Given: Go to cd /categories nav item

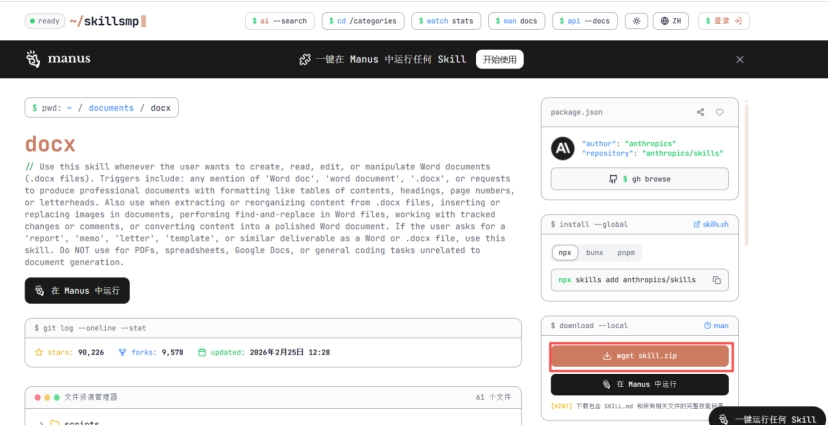Looking at the screenshot, I should click(363, 21).
